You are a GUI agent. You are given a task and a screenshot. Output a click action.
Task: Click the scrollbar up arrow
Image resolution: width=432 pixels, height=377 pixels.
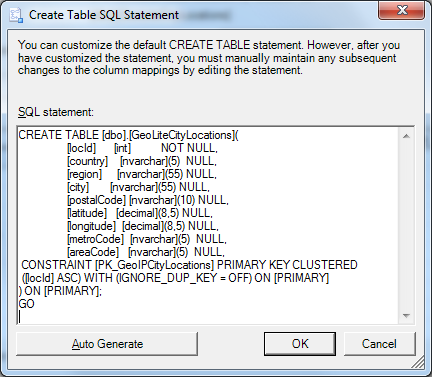pyautogui.click(x=406, y=136)
